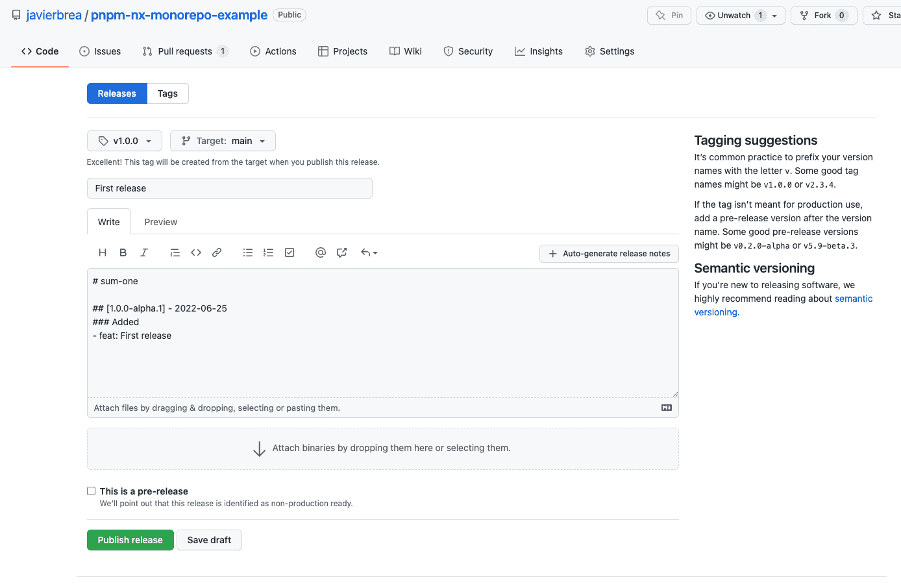This screenshot has height=588, width=901.
Task: Click Auto-generate release notes button
Action: 609,254
